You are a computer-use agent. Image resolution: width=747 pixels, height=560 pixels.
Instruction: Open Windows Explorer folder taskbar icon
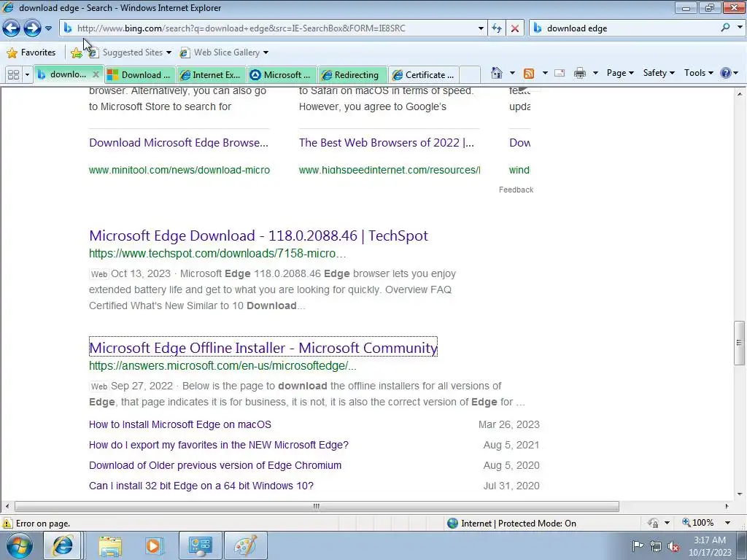[110, 545]
